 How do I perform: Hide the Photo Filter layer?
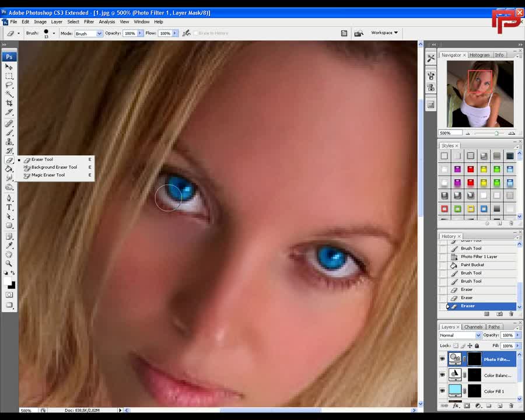442,359
